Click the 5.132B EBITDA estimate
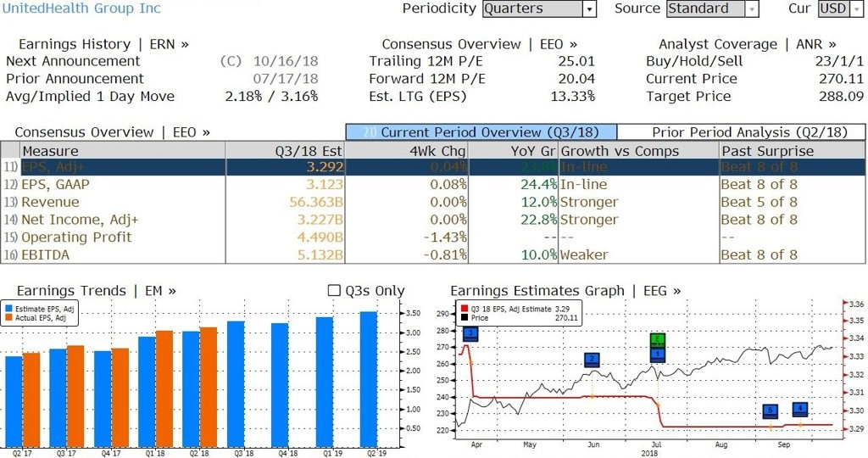868x458 pixels. pyautogui.click(x=320, y=255)
